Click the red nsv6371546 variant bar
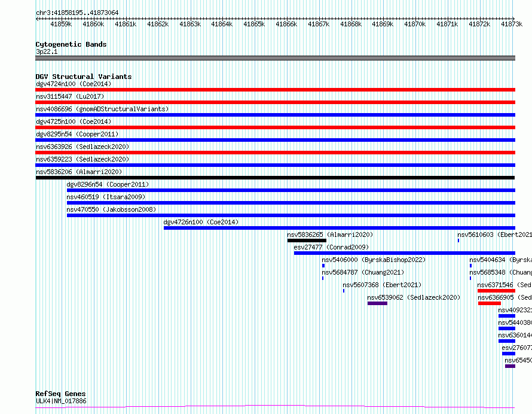 coord(496,291)
